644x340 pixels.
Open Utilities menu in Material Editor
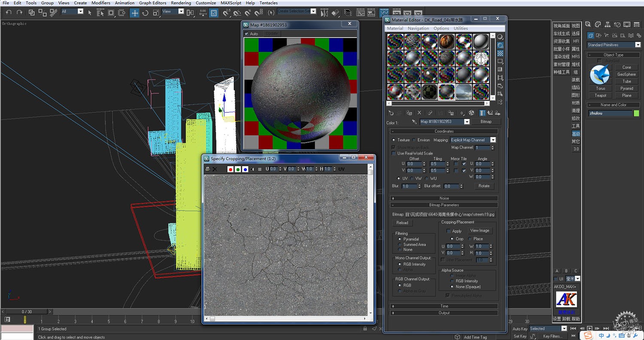pos(461,28)
